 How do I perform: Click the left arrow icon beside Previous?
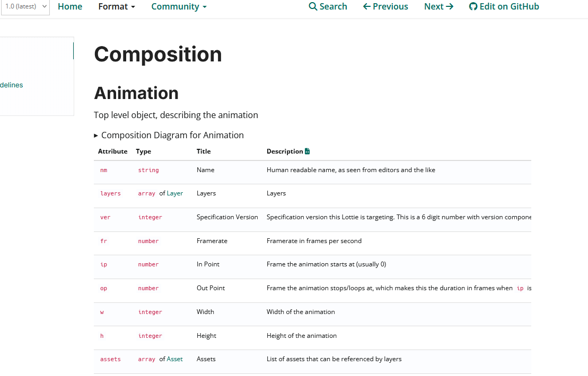click(366, 7)
